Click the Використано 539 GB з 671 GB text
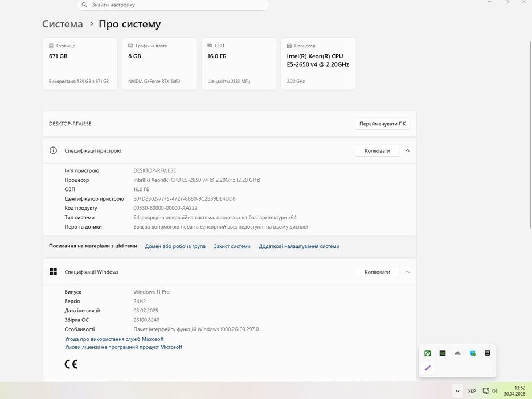 [79, 81]
